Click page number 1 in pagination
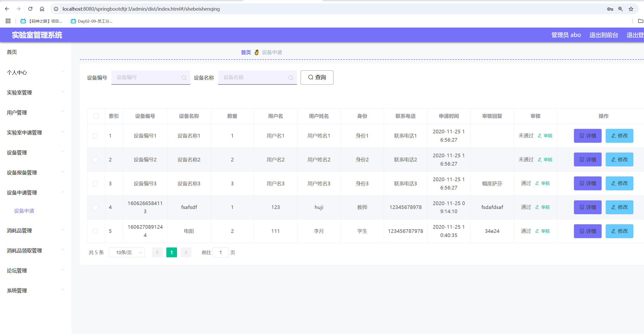This screenshot has width=644, height=334. (172, 252)
